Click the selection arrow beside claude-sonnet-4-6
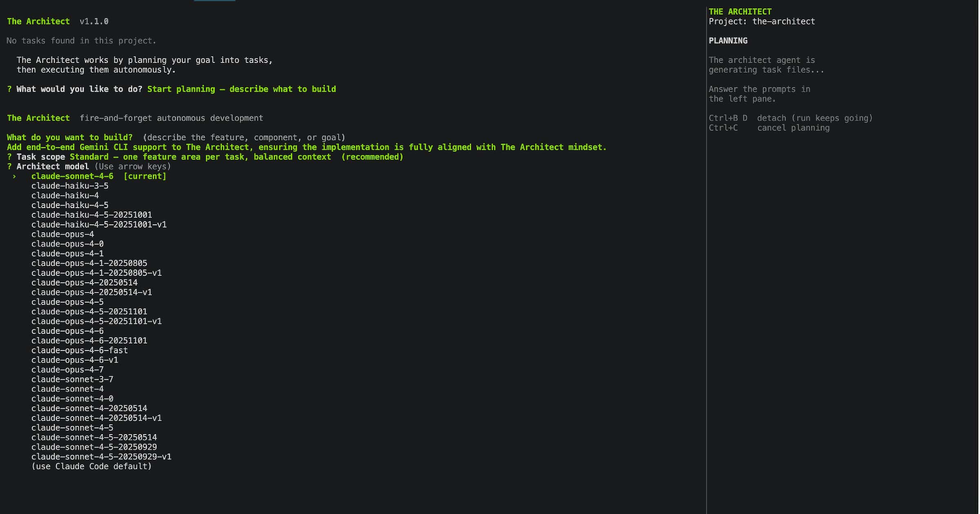This screenshot has width=980, height=514. click(x=14, y=176)
